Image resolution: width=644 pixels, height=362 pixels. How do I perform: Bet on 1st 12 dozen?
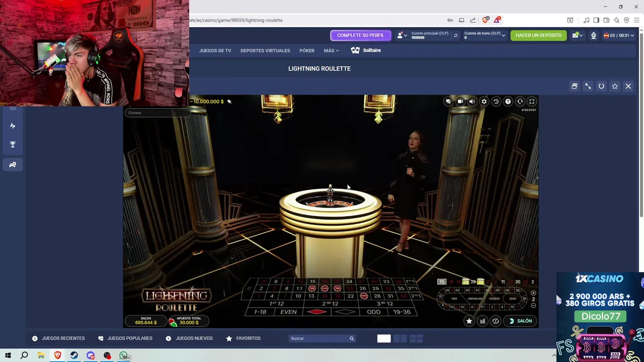click(x=277, y=304)
